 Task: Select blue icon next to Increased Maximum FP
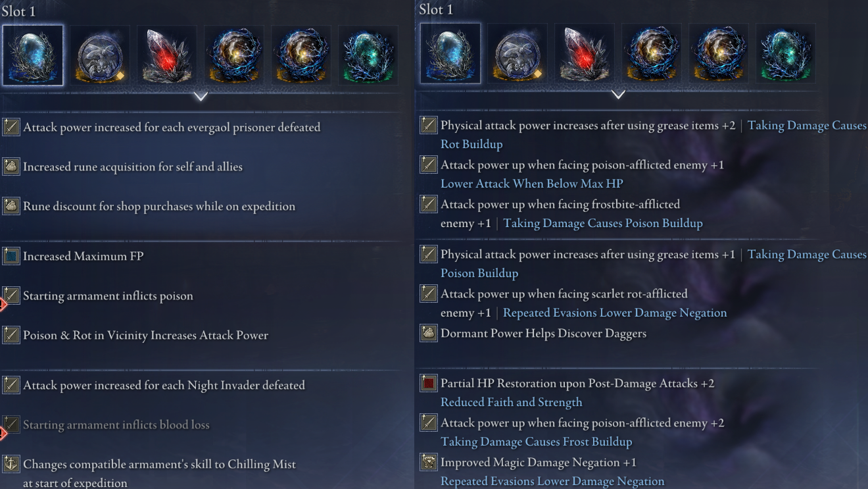coord(11,256)
